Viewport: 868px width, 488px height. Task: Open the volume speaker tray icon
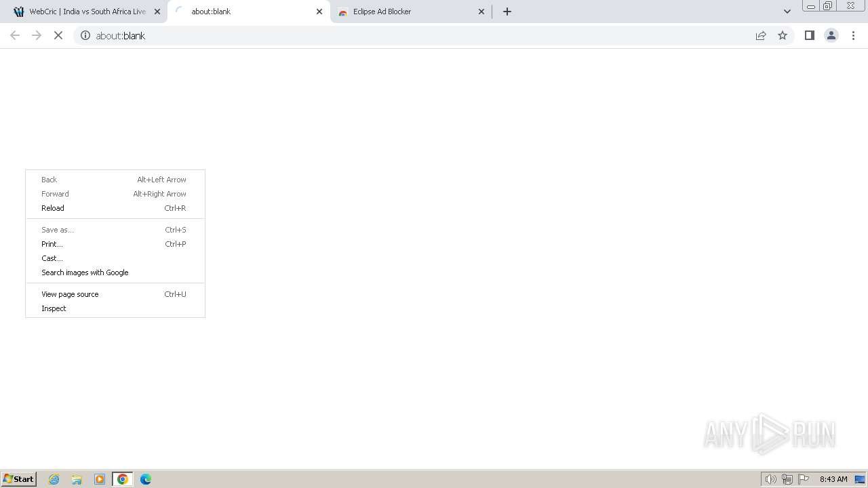pyautogui.click(x=771, y=479)
